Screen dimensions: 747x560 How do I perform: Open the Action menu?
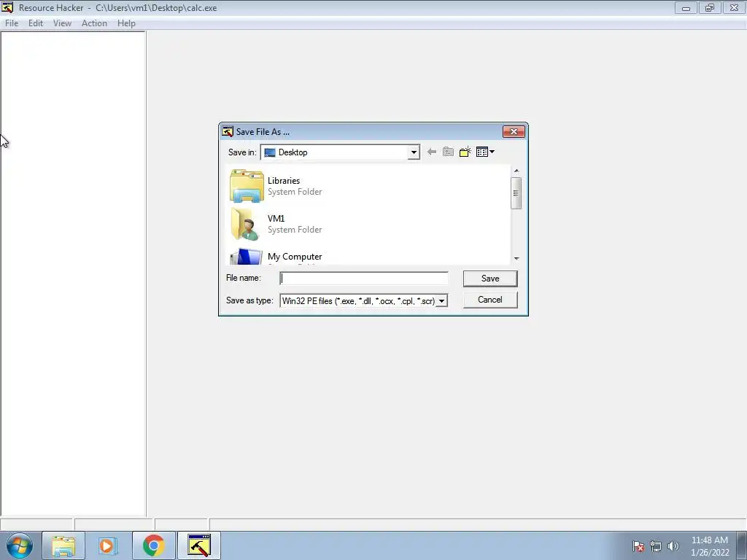[x=94, y=23]
